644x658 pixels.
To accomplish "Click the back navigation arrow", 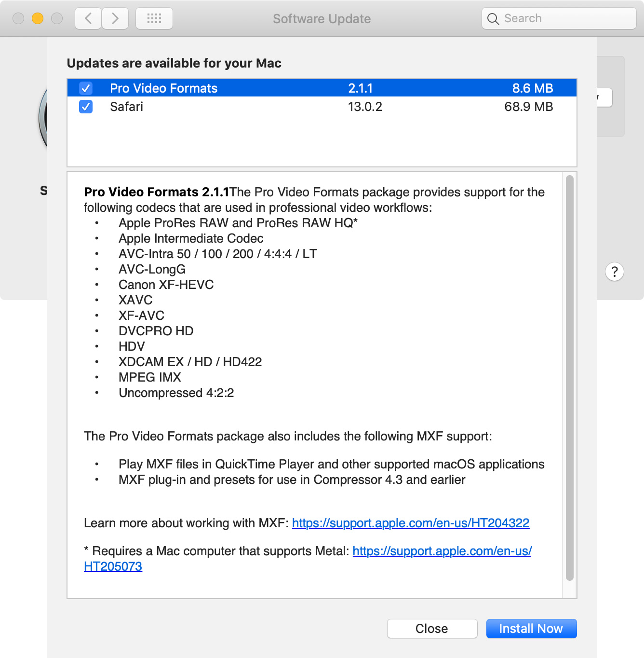I will coord(88,19).
